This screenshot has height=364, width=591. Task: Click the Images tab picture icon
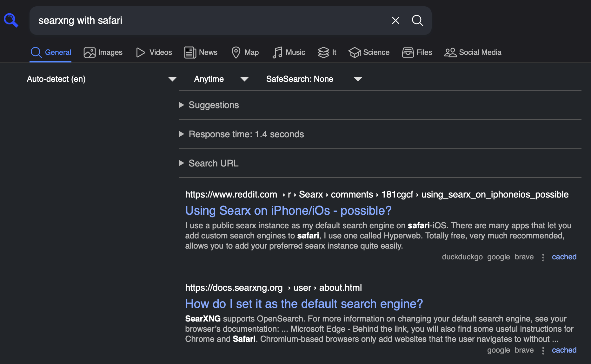coord(90,52)
